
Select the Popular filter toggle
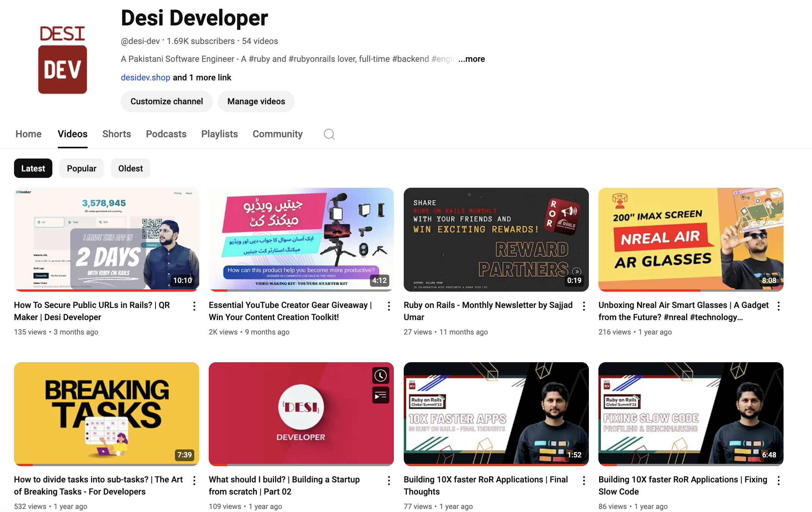coord(82,169)
